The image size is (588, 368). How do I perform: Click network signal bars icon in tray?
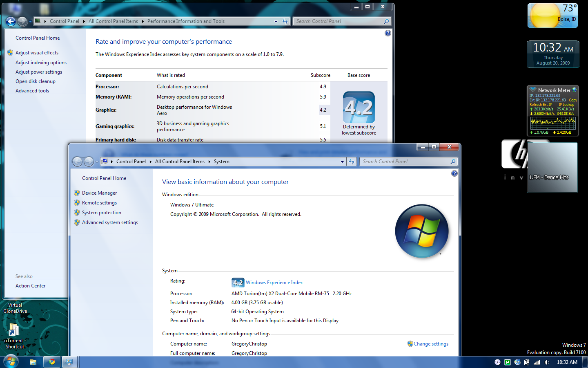pos(537,362)
